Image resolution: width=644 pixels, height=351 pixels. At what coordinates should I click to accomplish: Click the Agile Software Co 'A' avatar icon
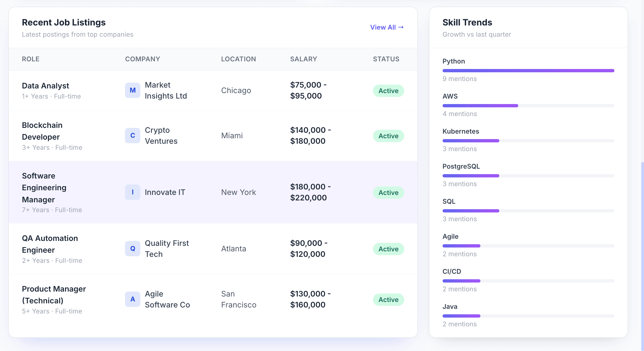pos(133,299)
